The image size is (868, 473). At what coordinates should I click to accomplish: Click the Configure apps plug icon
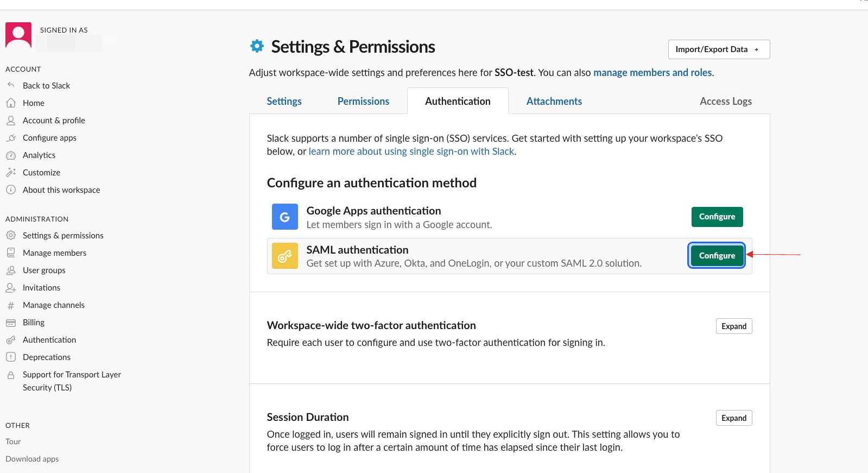(11, 137)
